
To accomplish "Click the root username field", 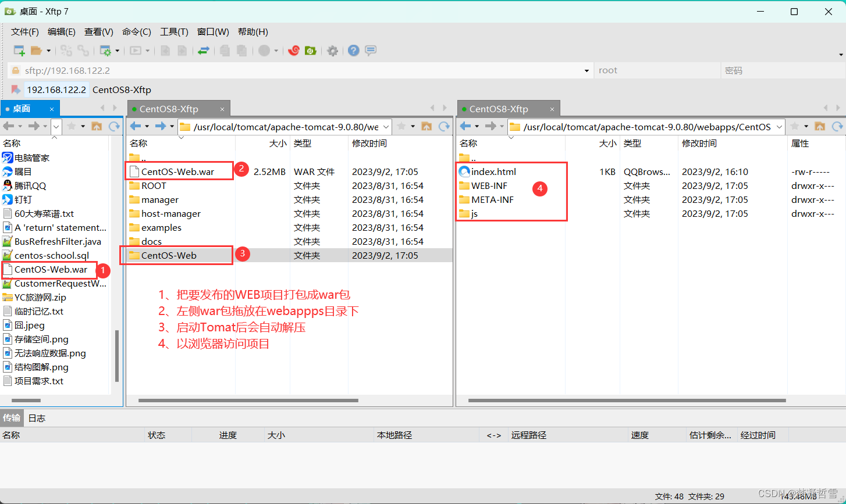I will point(657,70).
